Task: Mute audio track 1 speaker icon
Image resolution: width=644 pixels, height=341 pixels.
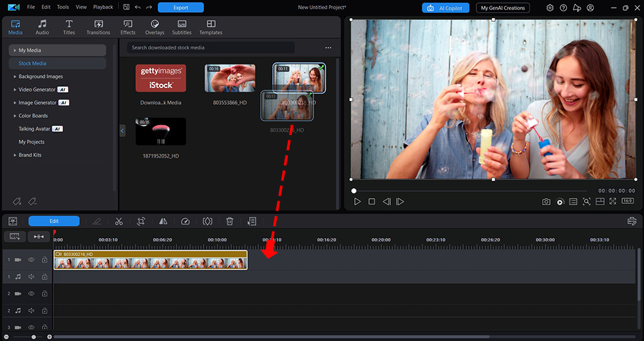Action: click(31, 277)
